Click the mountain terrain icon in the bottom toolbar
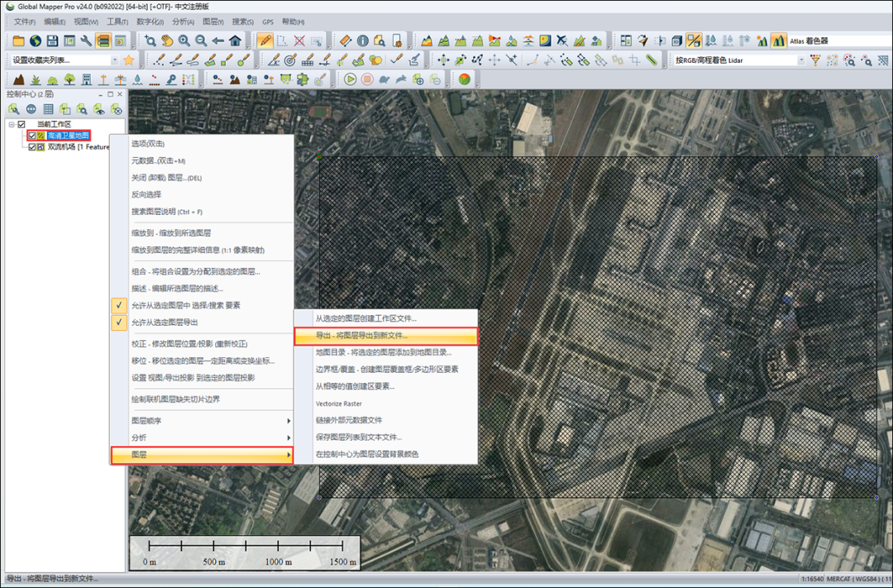Image resolution: width=893 pixels, height=588 pixels. 19,79
